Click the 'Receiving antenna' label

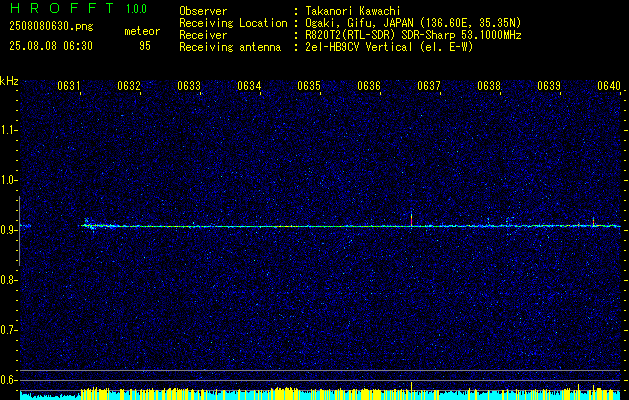tap(230, 47)
